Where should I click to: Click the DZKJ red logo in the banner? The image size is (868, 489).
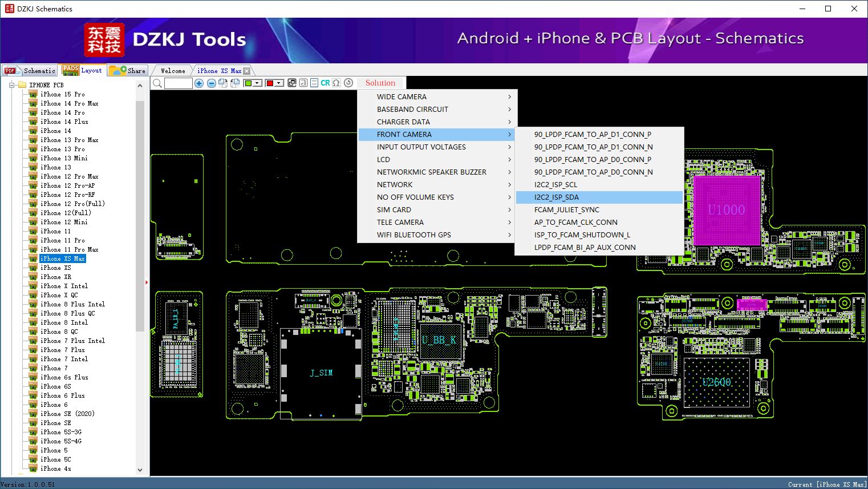(x=104, y=40)
